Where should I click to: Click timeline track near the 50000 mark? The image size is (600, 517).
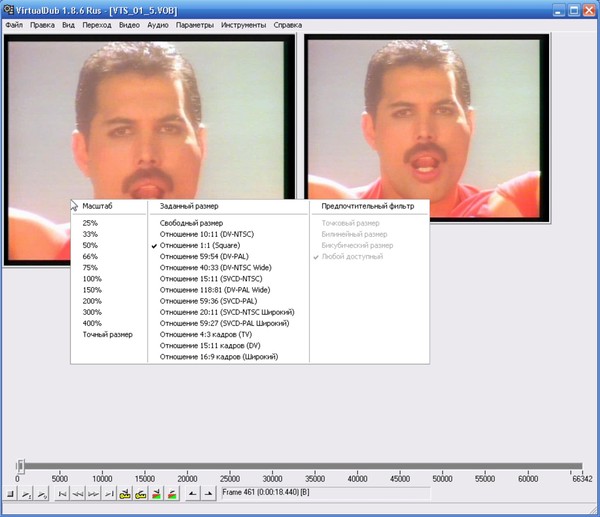(442, 466)
